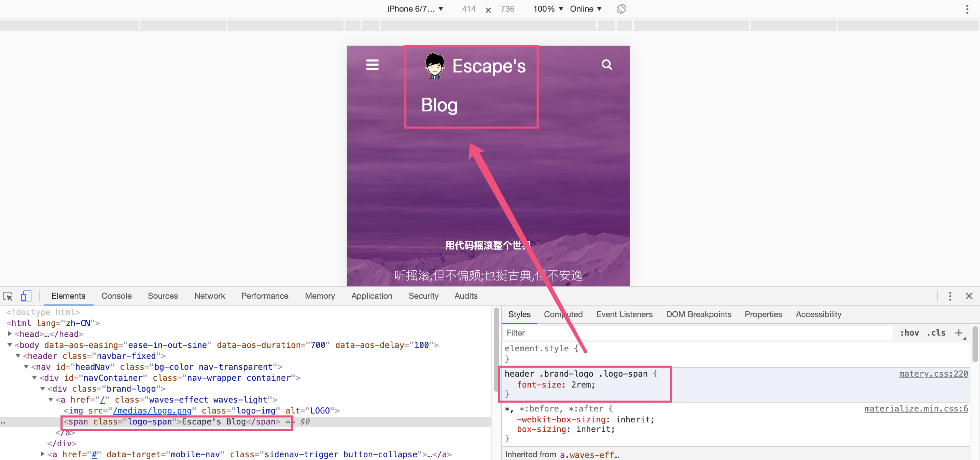Toggle the .cls class editor

point(937,333)
